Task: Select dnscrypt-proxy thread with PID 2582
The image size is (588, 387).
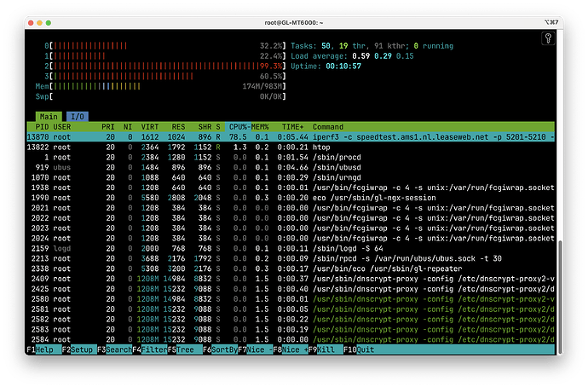Action: click(x=291, y=319)
